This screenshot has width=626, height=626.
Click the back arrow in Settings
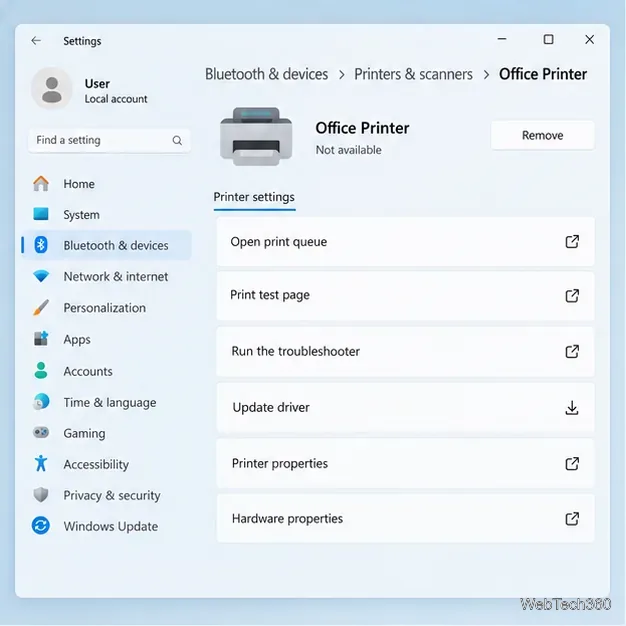click(x=36, y=41)
